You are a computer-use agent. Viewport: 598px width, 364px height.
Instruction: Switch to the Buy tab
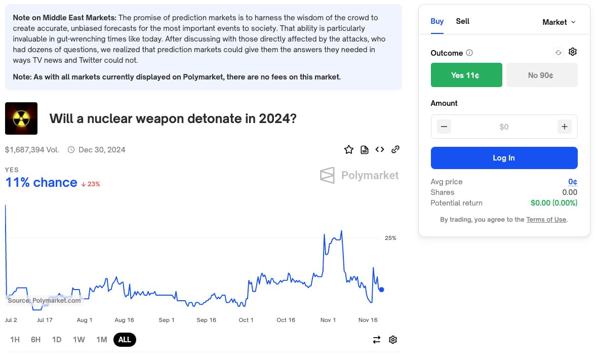pos(437,21)
